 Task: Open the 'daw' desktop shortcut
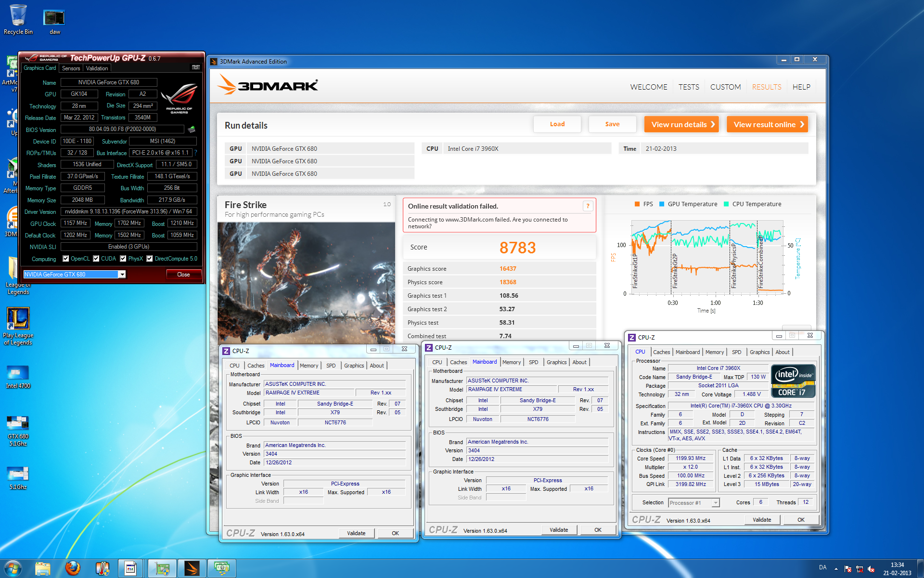pyautogui.click(x=54, y=22)
